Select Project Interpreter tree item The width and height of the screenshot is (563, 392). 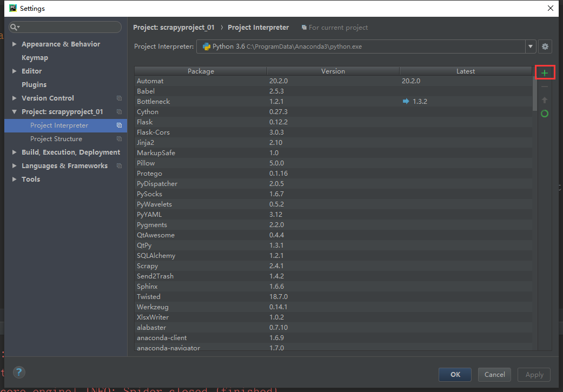tap(65, 125)
